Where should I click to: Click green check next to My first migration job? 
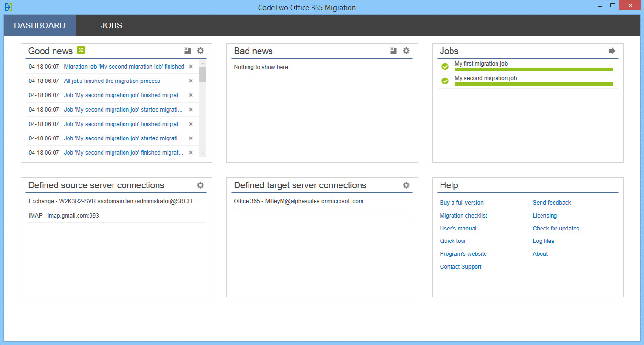coord(445,67)
